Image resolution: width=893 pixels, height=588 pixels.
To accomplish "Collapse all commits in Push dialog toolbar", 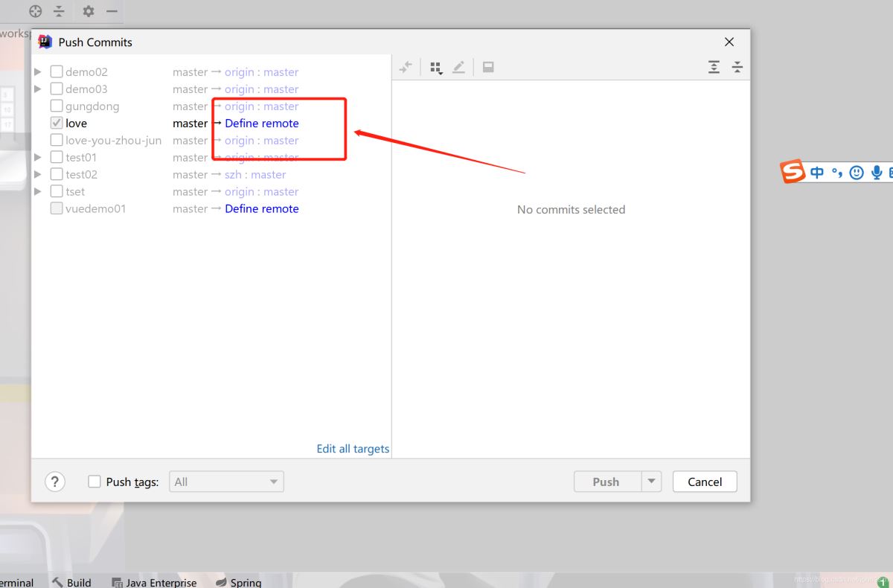I will pyautogui.click(x=737, y=67).
